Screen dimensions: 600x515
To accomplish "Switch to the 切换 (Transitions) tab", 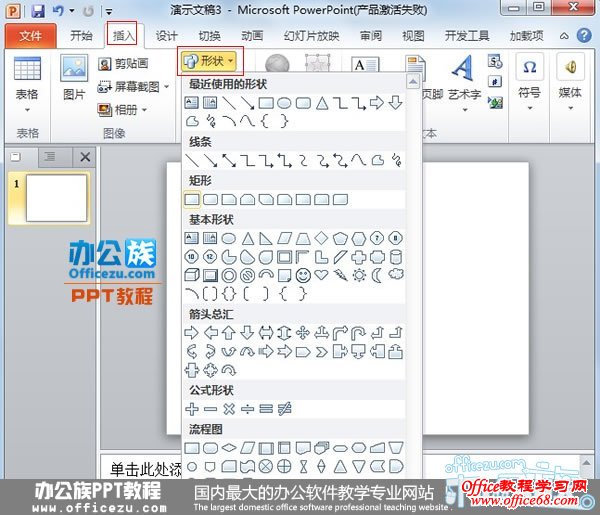I will point(209,36).
